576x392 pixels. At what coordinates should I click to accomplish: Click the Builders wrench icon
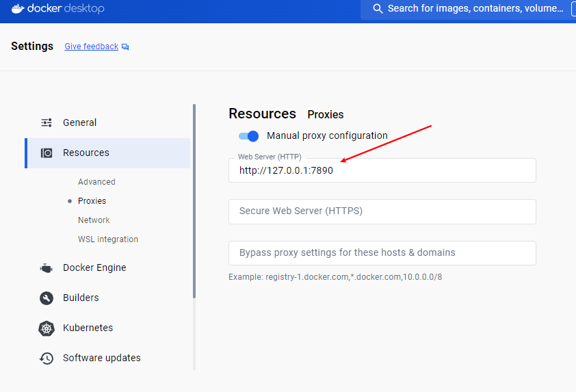[x=47, y=298]
